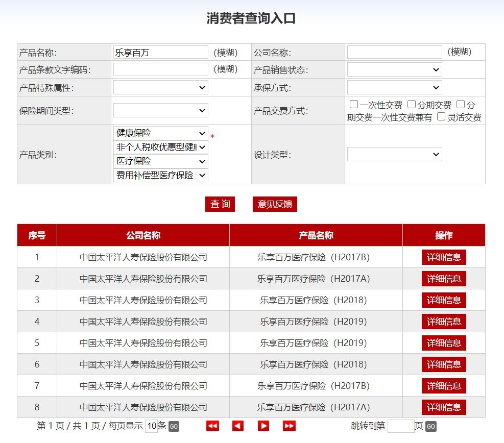
Task: Click the 意见反馈 feedback button
Action: point(275,204)
